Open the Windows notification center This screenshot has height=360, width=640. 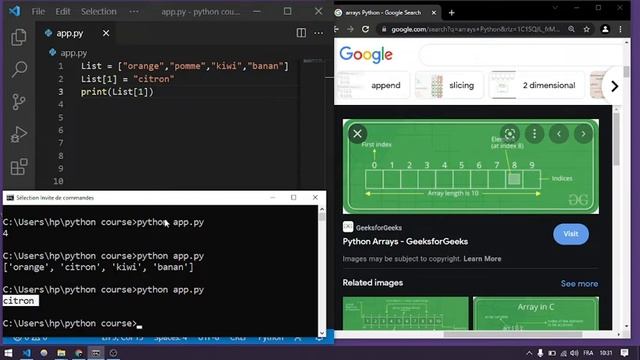coord(624,353)
